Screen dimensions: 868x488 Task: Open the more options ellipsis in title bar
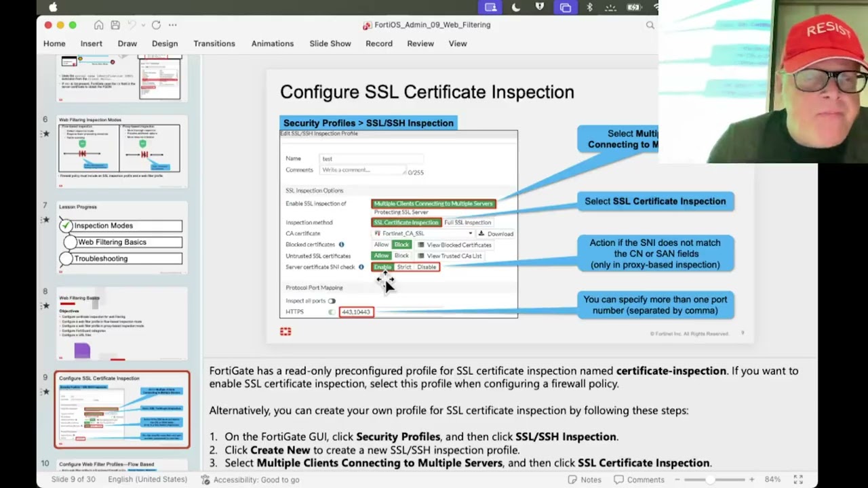coord(172,25)
